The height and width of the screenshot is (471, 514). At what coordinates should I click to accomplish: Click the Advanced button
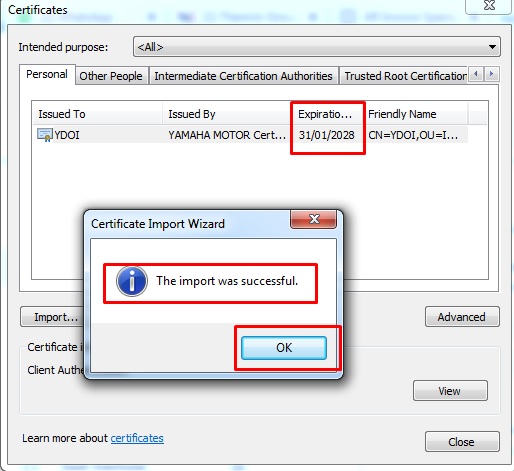(x=462, y=317)
